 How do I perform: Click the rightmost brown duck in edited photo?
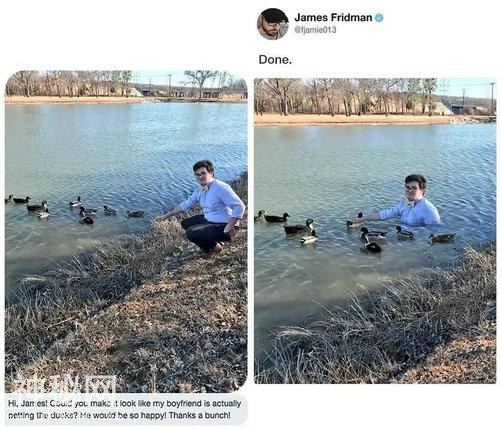(442, 237)
